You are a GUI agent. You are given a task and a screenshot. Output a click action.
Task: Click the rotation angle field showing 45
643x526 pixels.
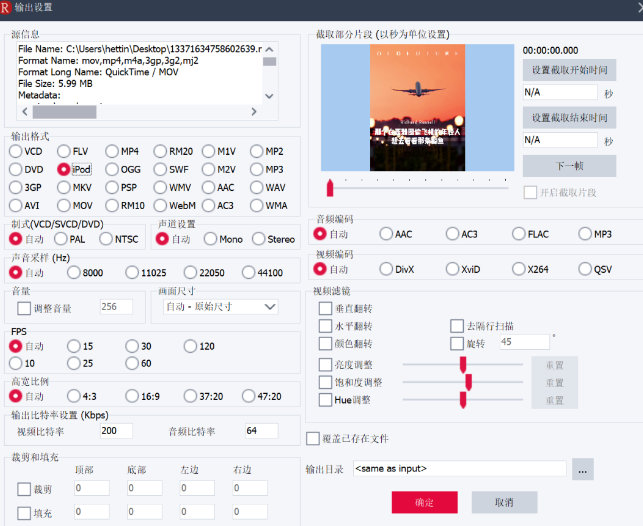524,342
